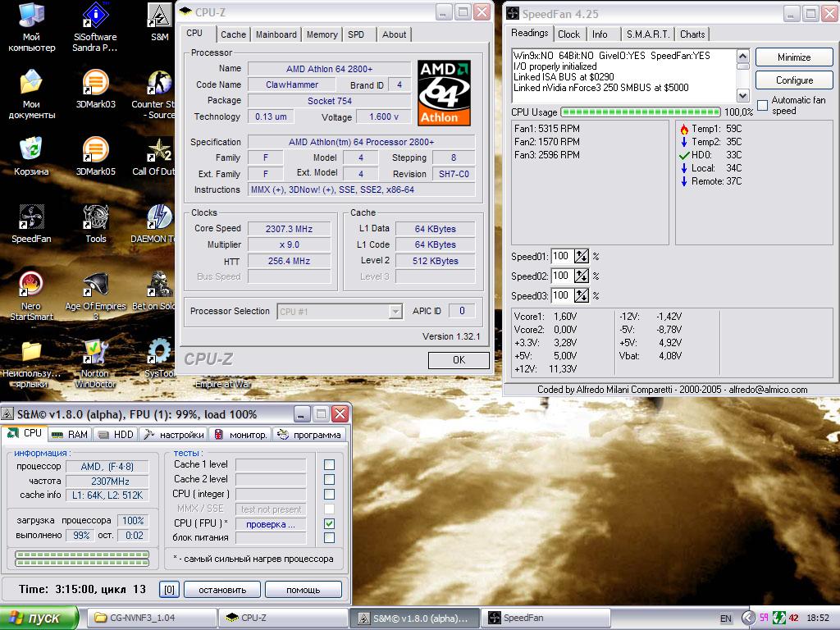Enable Automatic fan speed checkbox in SpeedFan

point(762,105)
